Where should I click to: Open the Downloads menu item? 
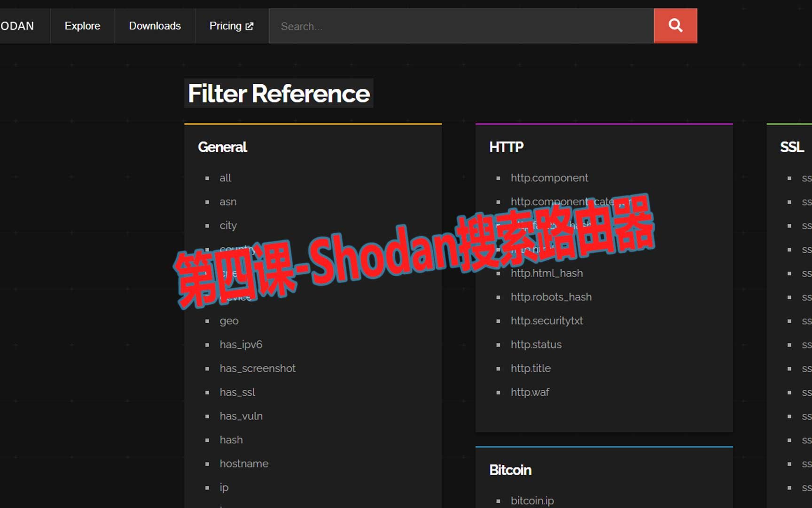point(155,26)
